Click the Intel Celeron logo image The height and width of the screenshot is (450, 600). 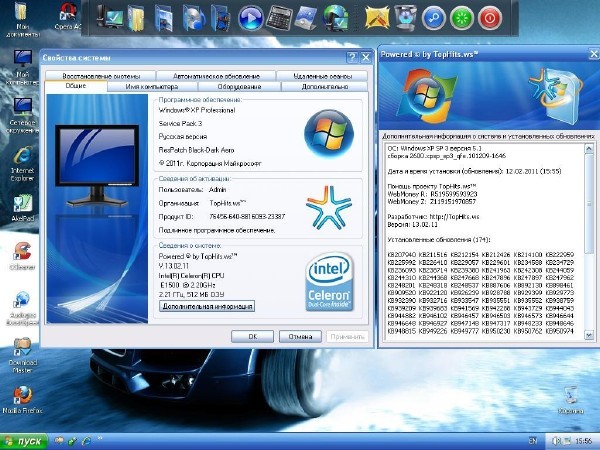tap(329, 281)
